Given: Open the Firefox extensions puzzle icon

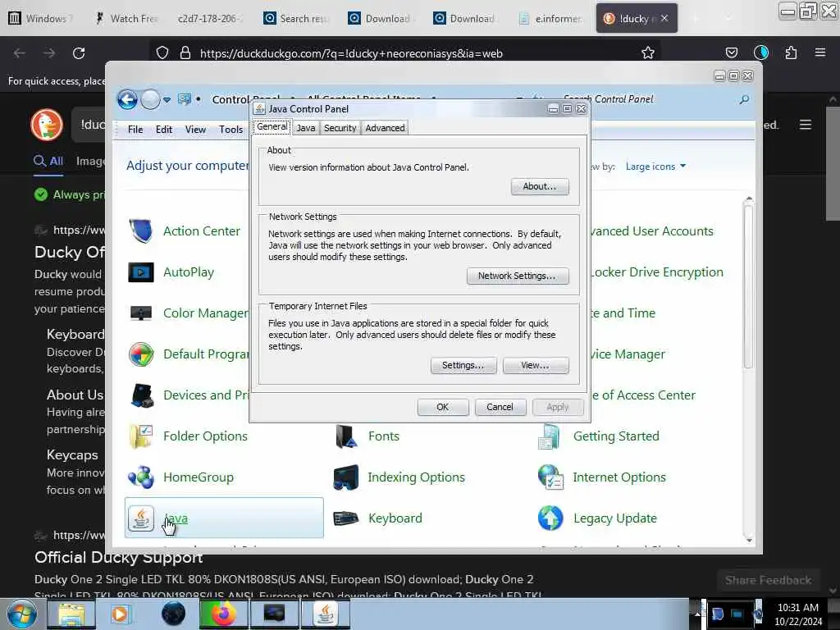Looking at the screenshot, I should (791, 52).
